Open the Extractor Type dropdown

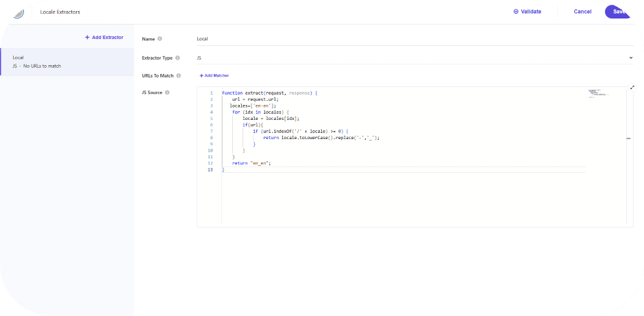click(414, 58)
